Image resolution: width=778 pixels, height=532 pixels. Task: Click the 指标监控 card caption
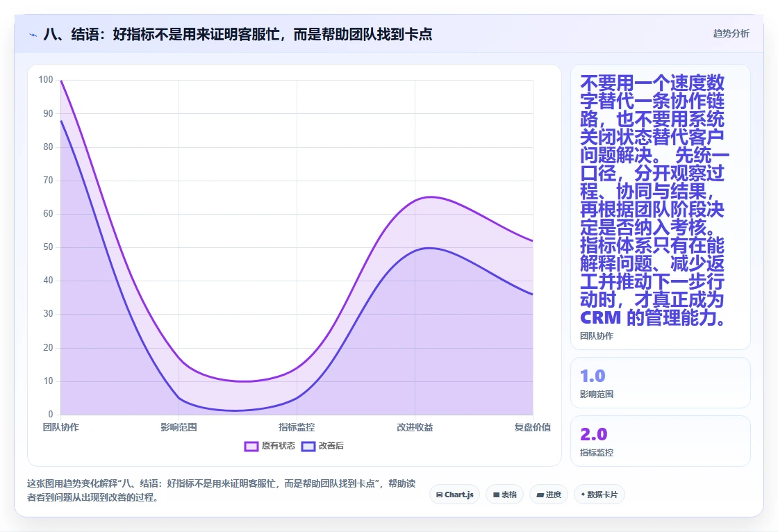coord(597,453)
